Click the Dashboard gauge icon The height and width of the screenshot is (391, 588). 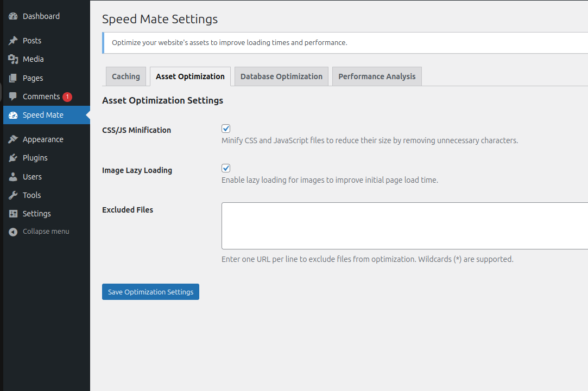pos(13,16)
